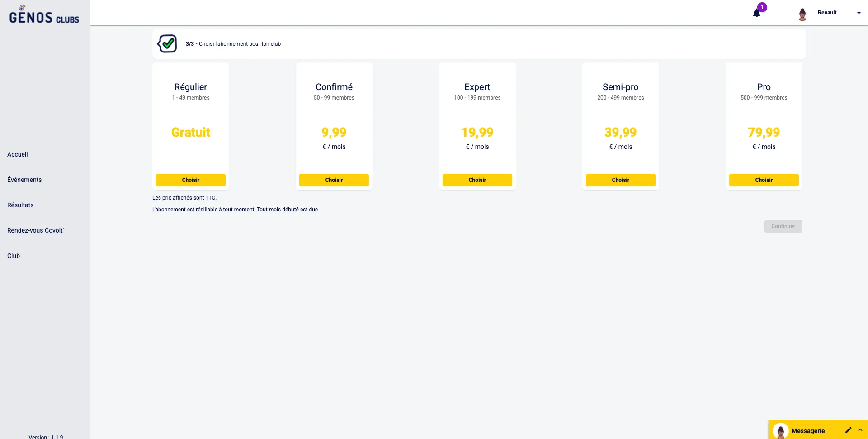
Task: Navigate to Résultats page
Action: coord(20,205)
